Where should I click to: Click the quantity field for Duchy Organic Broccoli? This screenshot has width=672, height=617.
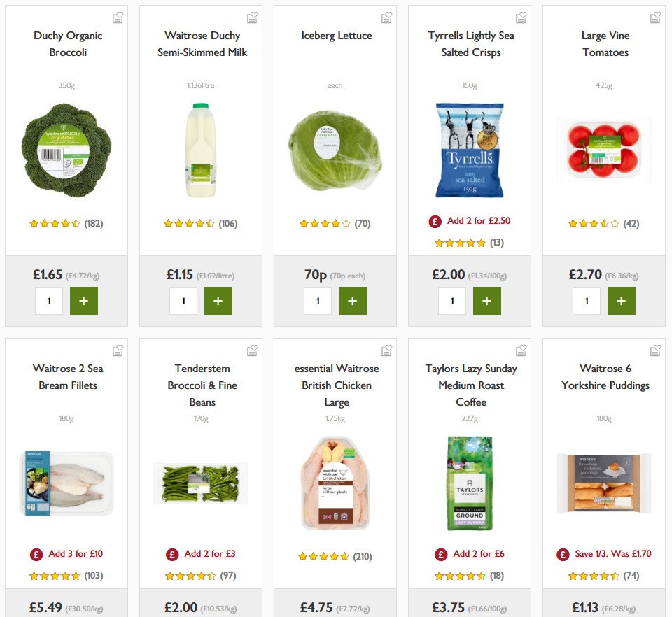click(49, 301)
